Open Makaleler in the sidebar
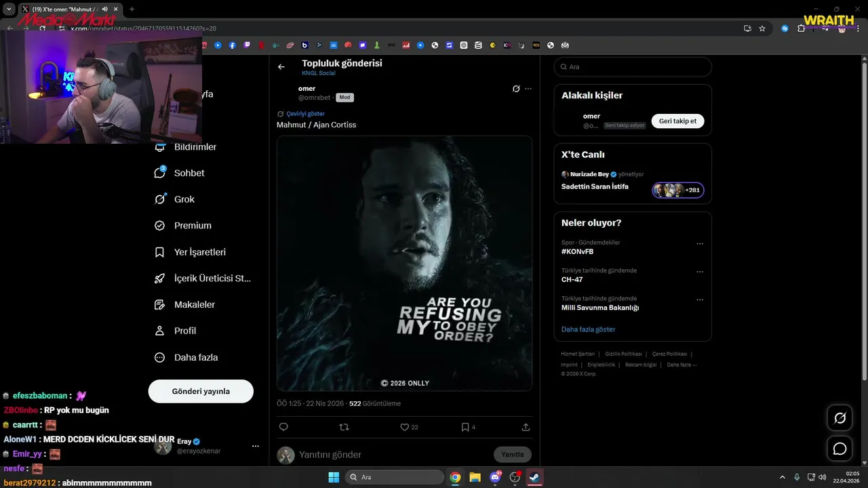 [x=185, y=305]
